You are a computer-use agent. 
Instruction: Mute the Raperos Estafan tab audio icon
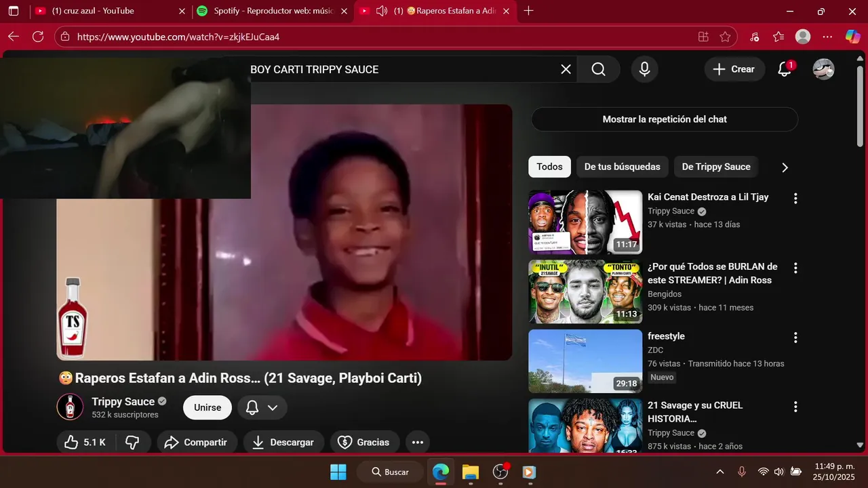coord(382,11)
